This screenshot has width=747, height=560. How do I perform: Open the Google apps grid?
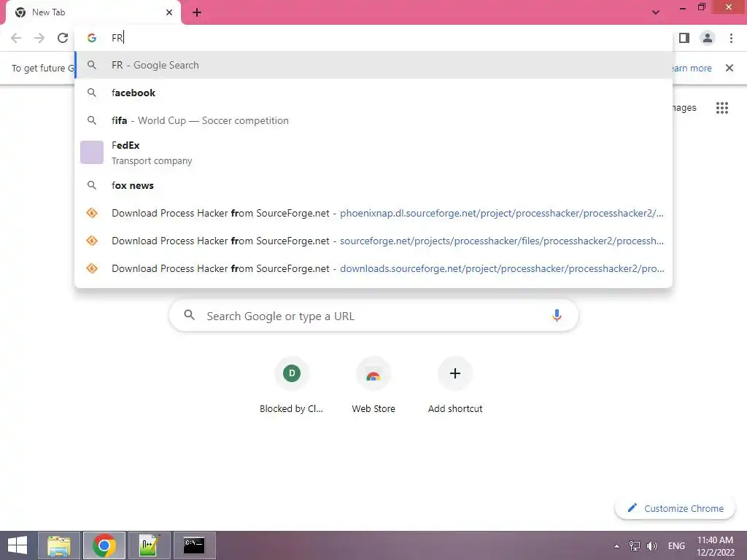(x=721, y=108)
